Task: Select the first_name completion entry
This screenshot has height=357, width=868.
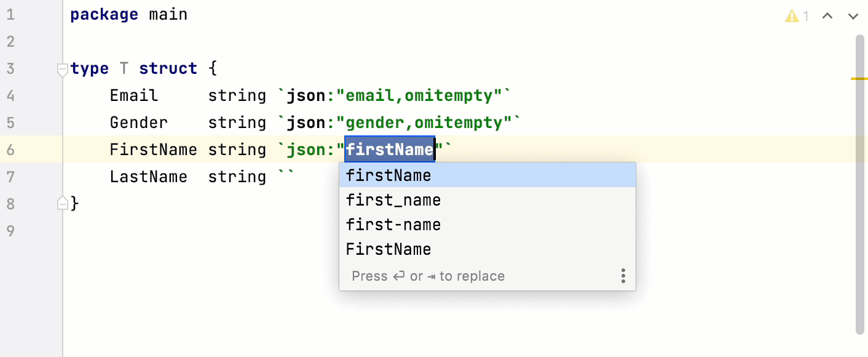Action: tap(393, 200)
